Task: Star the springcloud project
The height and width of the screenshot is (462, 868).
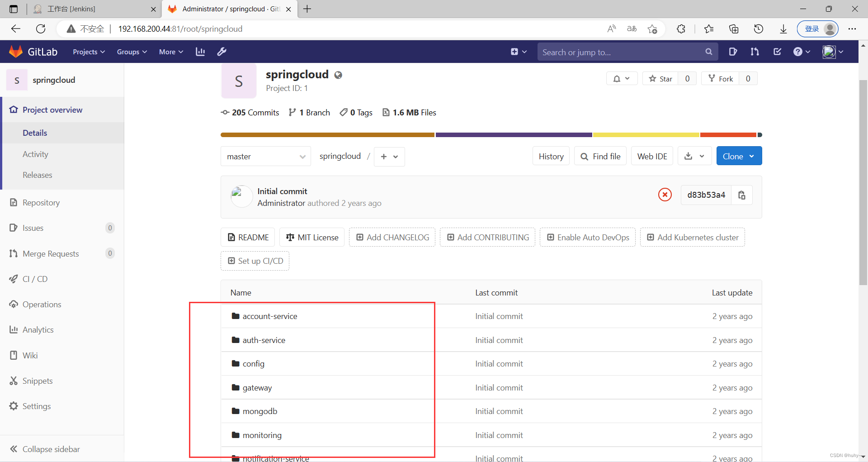Action: 660,79
